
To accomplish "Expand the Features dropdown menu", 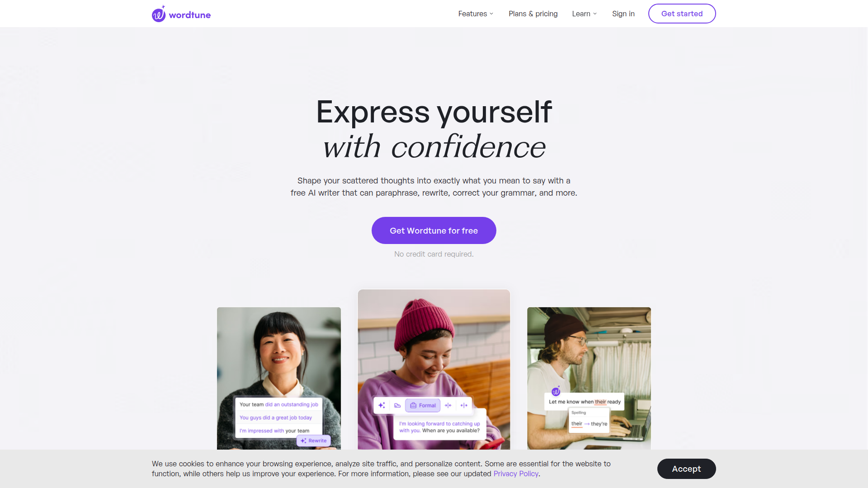I will (x=476, y=14).
